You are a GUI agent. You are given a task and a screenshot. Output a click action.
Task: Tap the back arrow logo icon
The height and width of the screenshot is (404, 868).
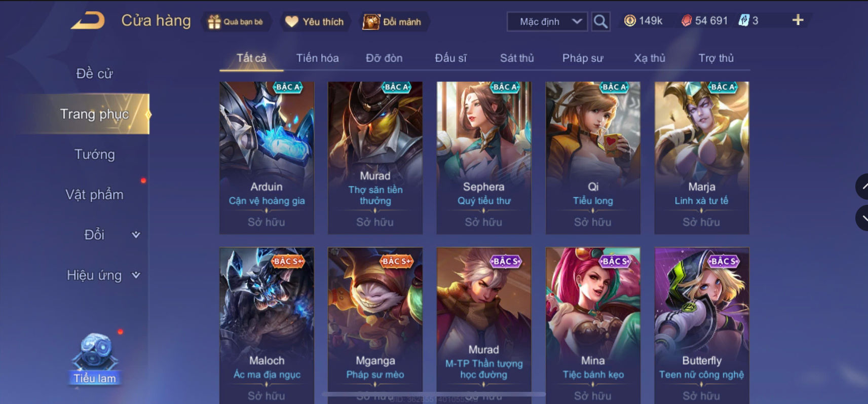[88, 21]
